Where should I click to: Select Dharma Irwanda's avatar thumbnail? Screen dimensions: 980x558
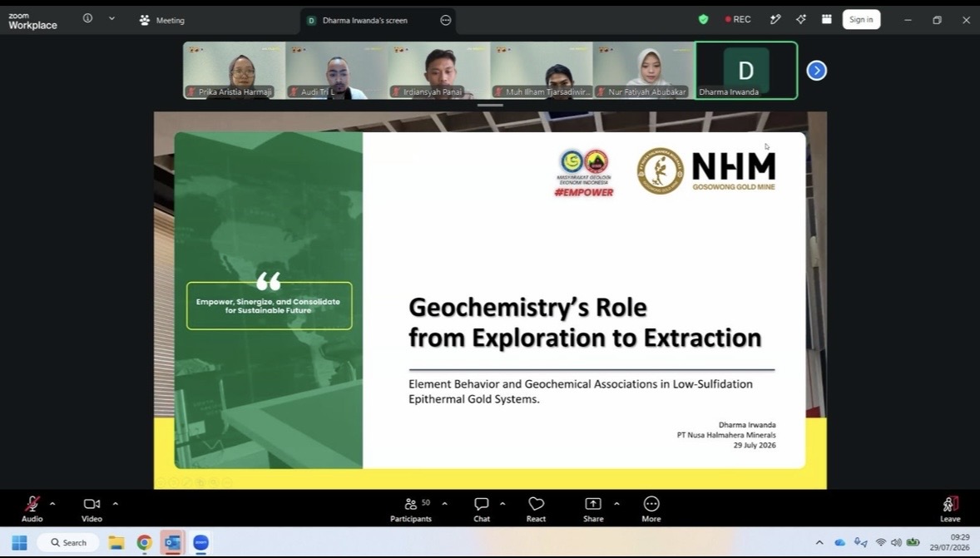click(x=746, y=71)
